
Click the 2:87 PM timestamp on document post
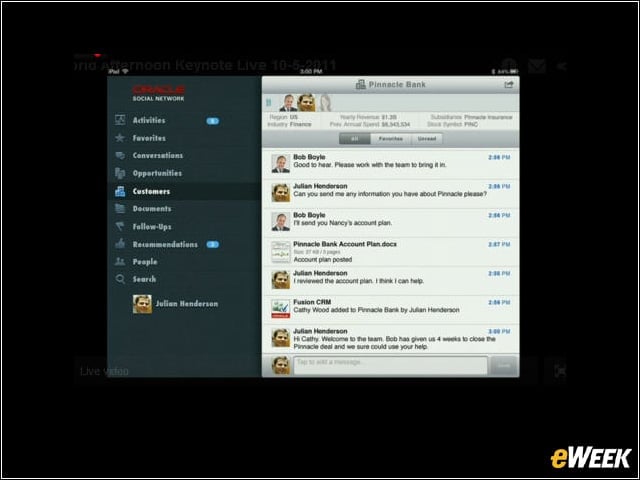(499, 244)
